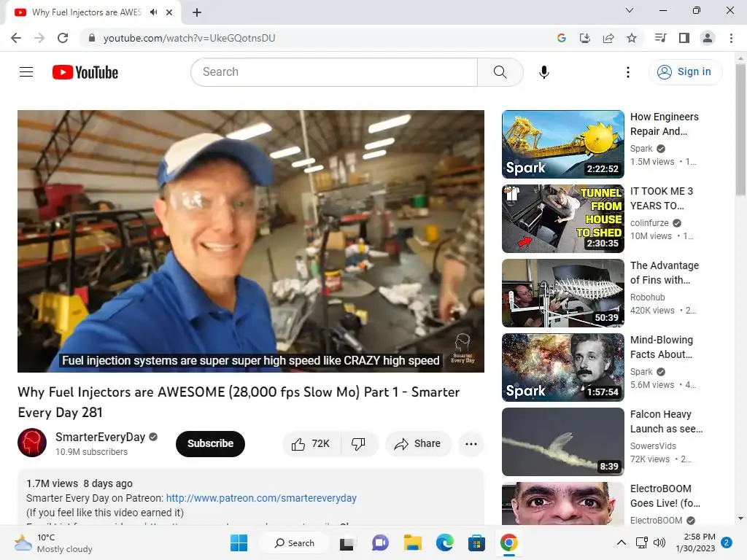Show hidden system tray icons
This screenshot has width=747, height=560.
point(622,542)
